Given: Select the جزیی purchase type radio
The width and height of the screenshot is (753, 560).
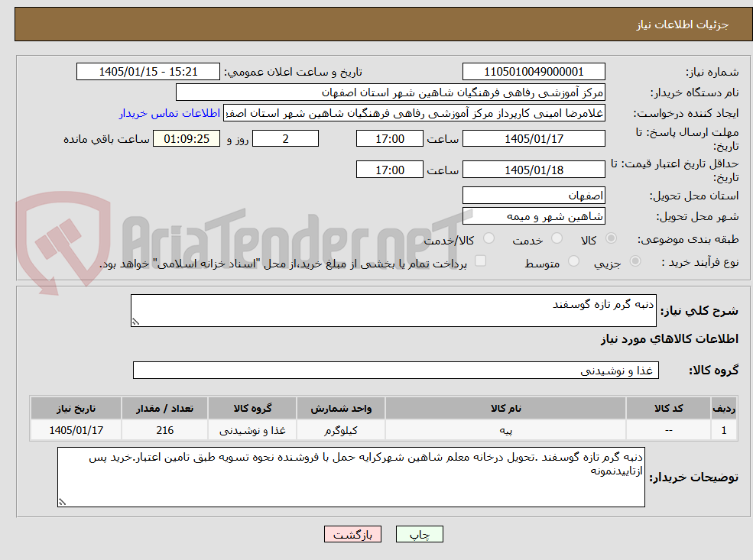Looking at the screenshot, I should point(635,261).
